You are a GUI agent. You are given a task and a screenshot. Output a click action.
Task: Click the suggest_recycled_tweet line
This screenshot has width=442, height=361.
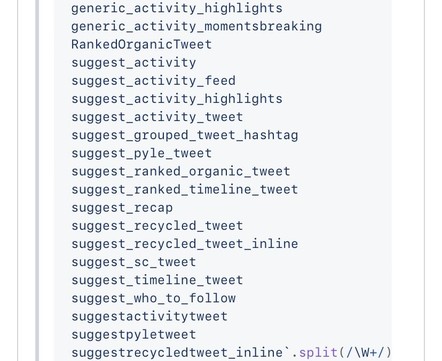pyautogui.click(x=157, y=225)
